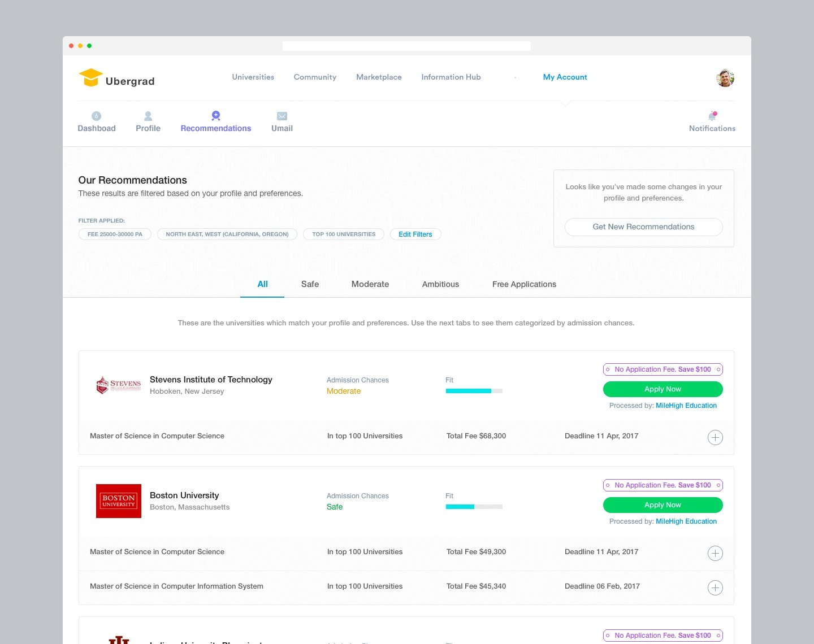This screenshot has height=644, width=814.
Task: Click Get New Recommendations button
Action: pos(644,227)
